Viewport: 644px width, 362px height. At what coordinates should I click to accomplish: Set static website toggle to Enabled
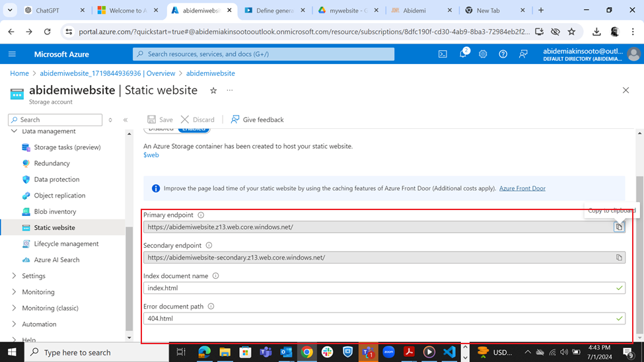194,130
